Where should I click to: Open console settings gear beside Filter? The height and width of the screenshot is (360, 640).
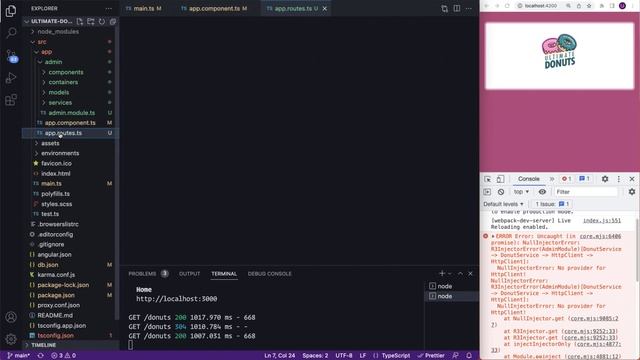(x=632, y=192)
